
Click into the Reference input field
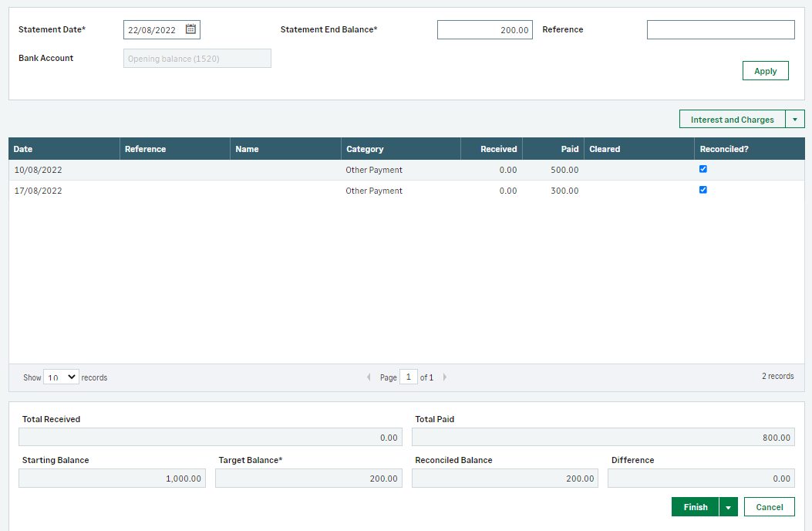(720, 30)
